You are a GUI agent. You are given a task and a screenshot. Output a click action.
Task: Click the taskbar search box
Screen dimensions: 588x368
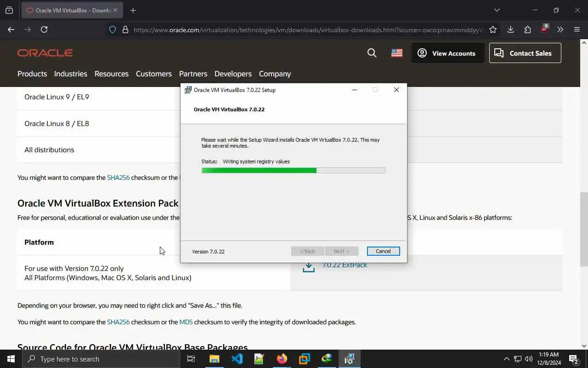101,359
